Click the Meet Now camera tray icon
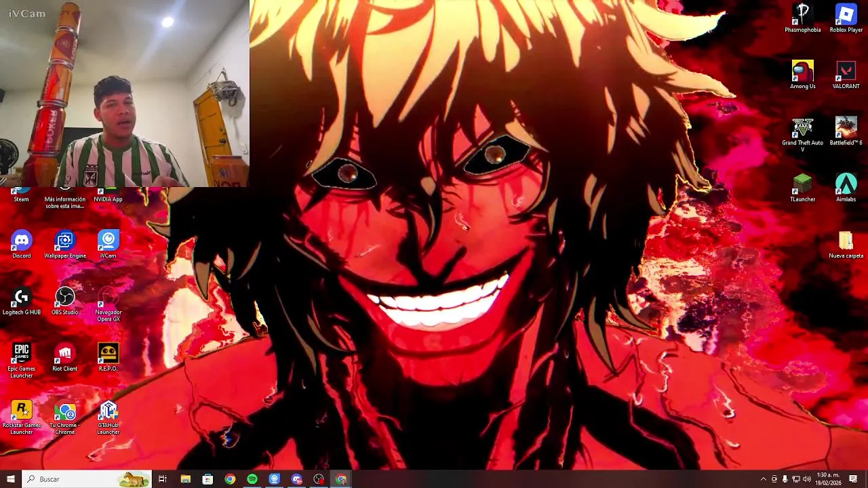 pyautogui.click(x=774, y=479)
